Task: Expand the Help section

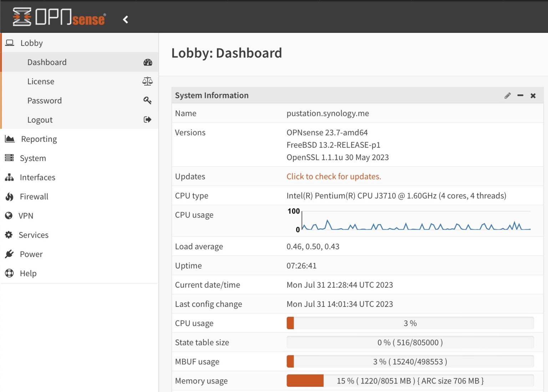Action: pyautogui.click(x=28, y=273)
